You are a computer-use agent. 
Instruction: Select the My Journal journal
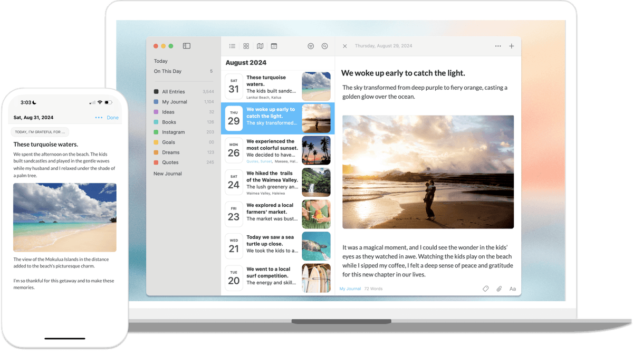(184, 102)
